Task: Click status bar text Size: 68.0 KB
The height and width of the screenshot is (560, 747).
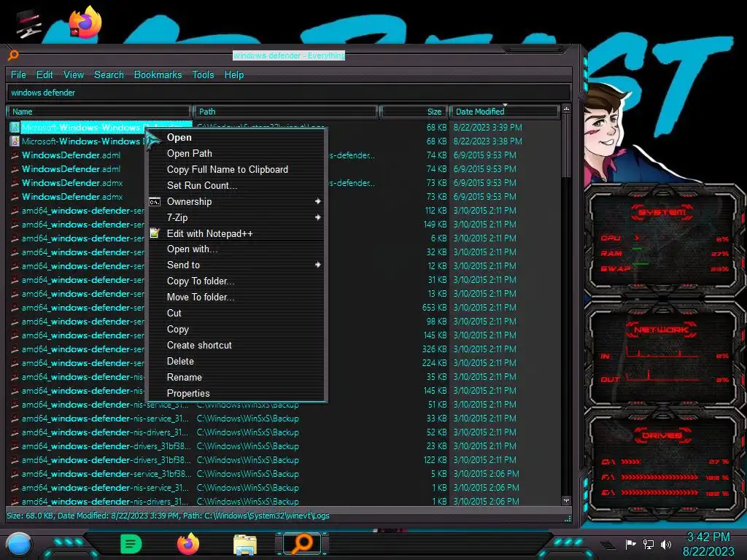Action: [30, 516]
